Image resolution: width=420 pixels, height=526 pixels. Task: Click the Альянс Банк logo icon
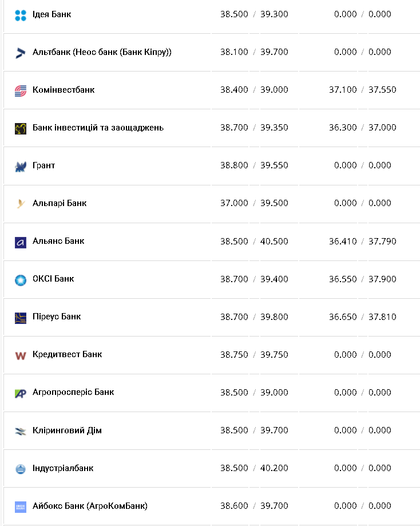21,242
